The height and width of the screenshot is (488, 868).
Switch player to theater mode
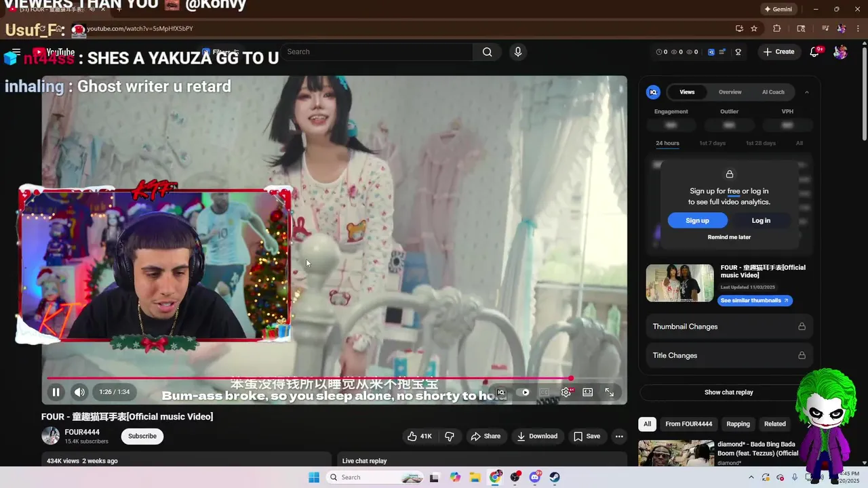click(x=588, y=392)
